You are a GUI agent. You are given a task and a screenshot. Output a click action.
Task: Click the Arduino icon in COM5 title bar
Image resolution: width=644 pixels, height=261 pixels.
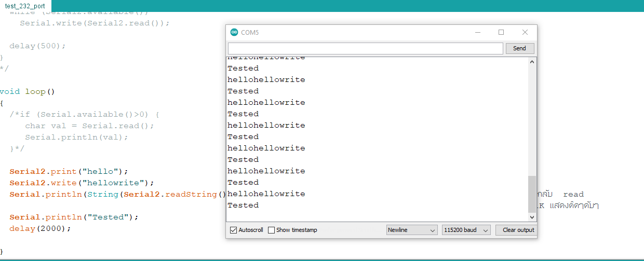click(x=234, y=33)
